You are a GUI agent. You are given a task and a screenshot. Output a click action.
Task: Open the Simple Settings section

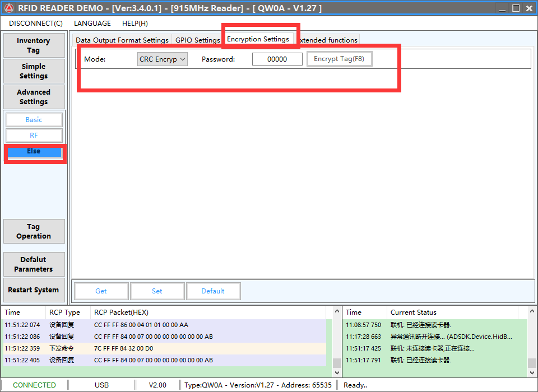pyautogui.click(x=34, y=71)
